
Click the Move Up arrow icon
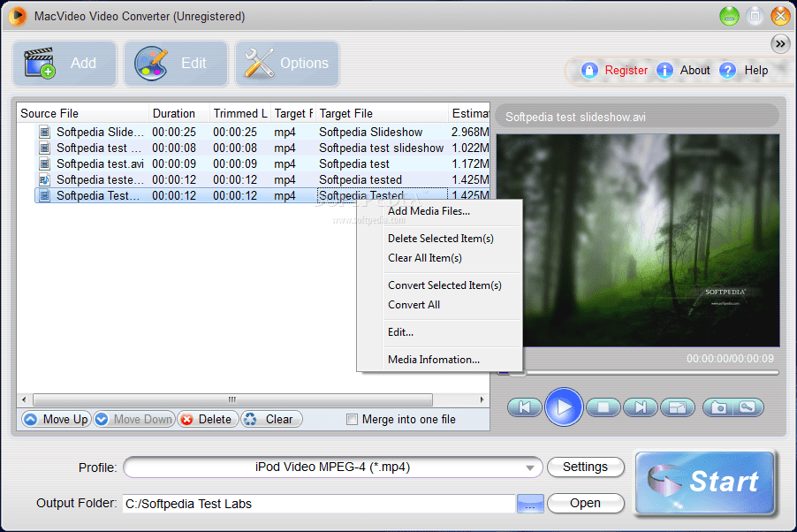click(x=33, y=419)
